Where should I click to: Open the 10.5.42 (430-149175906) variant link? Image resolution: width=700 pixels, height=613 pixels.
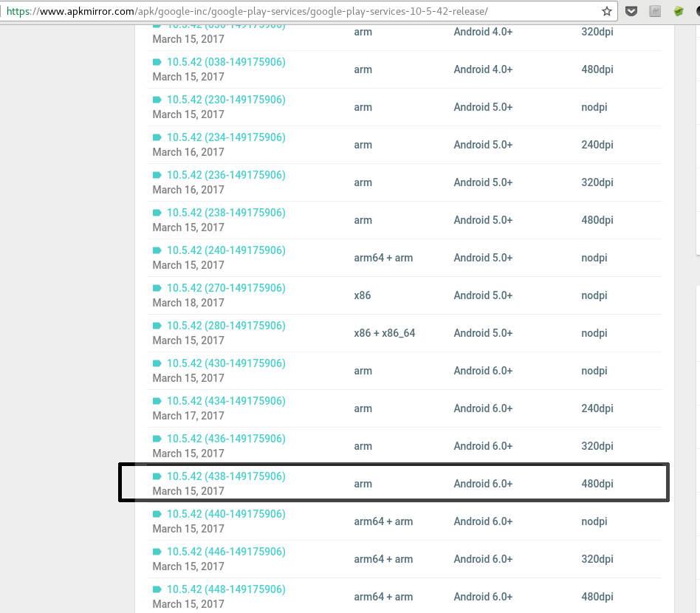tap(226, 363)
